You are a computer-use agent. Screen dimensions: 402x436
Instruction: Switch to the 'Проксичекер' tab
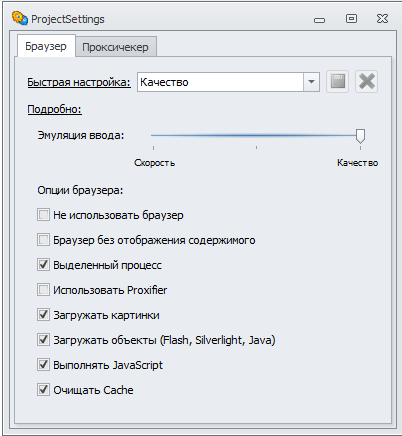115,47
